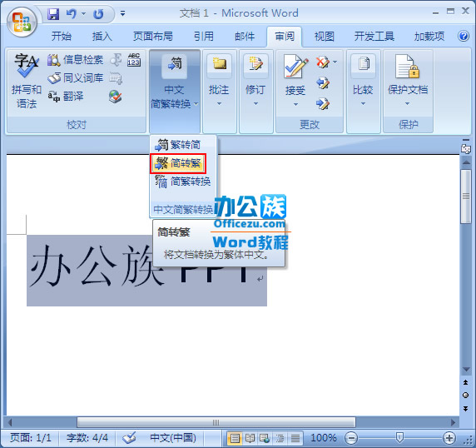This screenshot has width=476, height=448.
Task: Go to previous change icon
Action: pyautogui.click(x=323, y=83)
